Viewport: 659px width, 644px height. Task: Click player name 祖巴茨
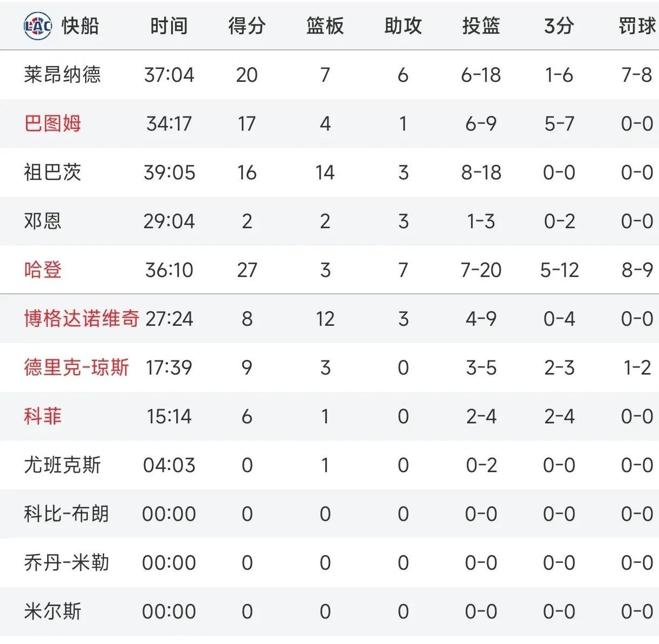pyautogui.click(x=53, y=172)
